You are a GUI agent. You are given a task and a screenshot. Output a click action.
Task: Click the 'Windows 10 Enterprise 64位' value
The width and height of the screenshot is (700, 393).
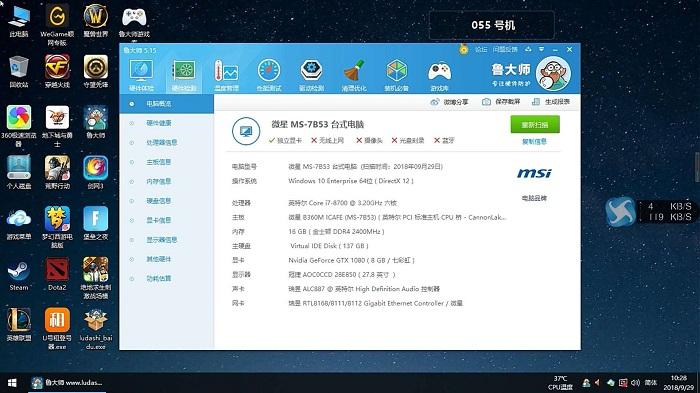351,181
